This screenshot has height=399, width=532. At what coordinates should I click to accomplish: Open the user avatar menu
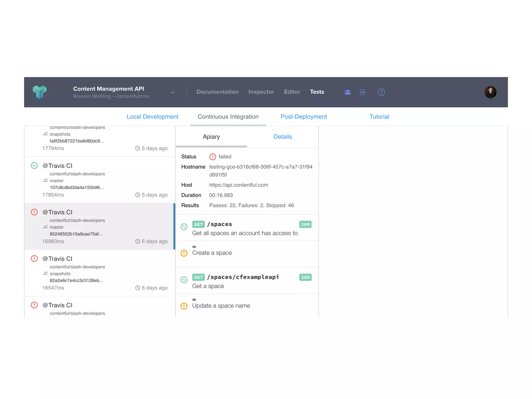point(490,92)
